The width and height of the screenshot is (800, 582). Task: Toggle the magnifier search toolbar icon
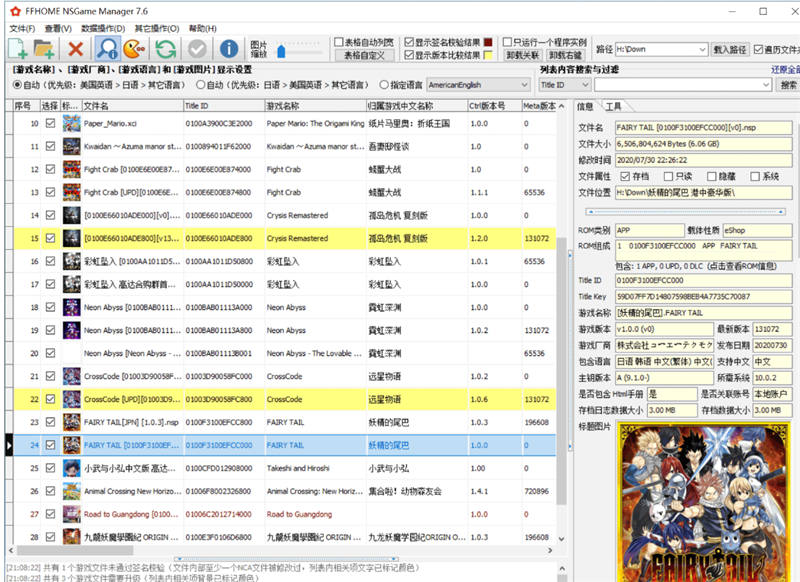pyautogui.click(x=107, y=49)
